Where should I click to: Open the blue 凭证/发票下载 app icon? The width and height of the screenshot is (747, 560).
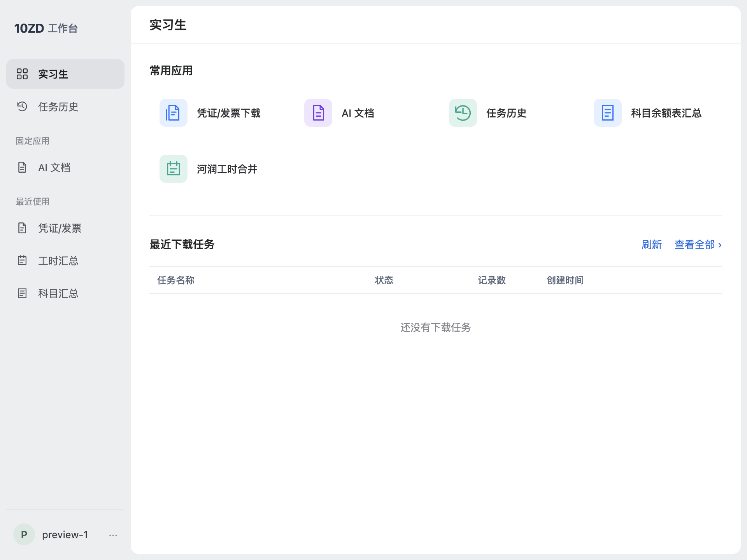(x=174, y=113)
